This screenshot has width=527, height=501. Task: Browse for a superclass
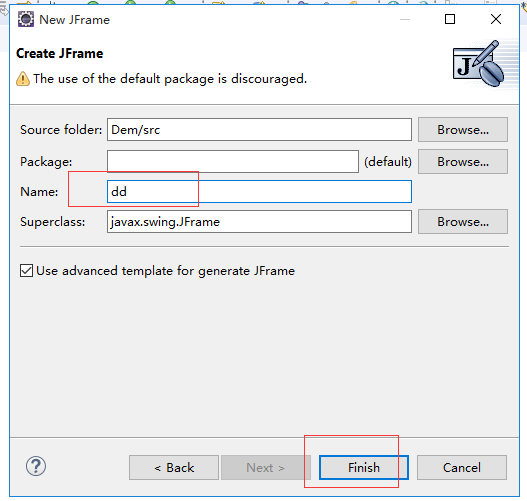click(463, 221)
